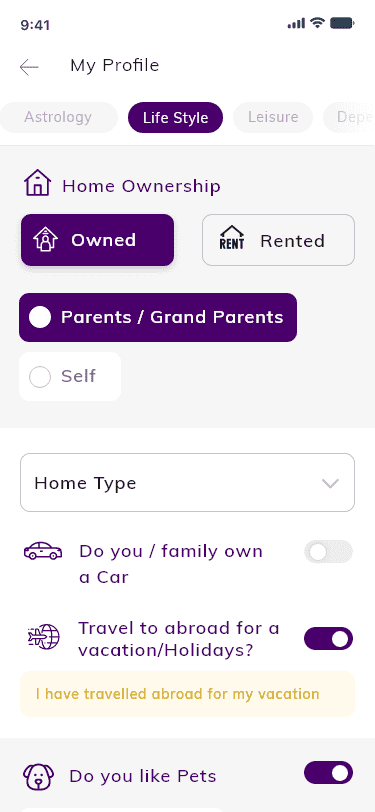Click the car icon
The image size is (375, 812).
pyautogui.click(x=43, y=551)
